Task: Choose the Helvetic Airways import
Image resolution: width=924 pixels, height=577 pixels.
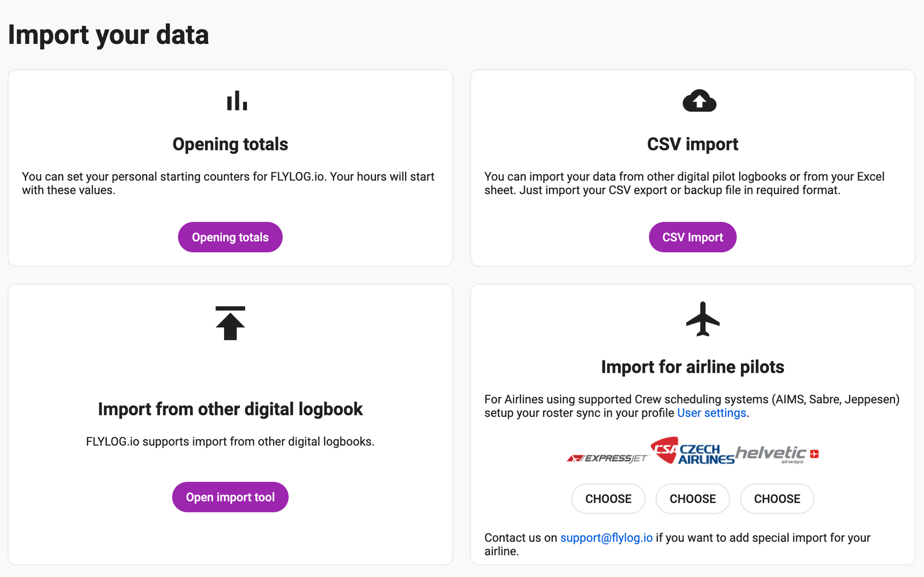Action: (777, 499)
